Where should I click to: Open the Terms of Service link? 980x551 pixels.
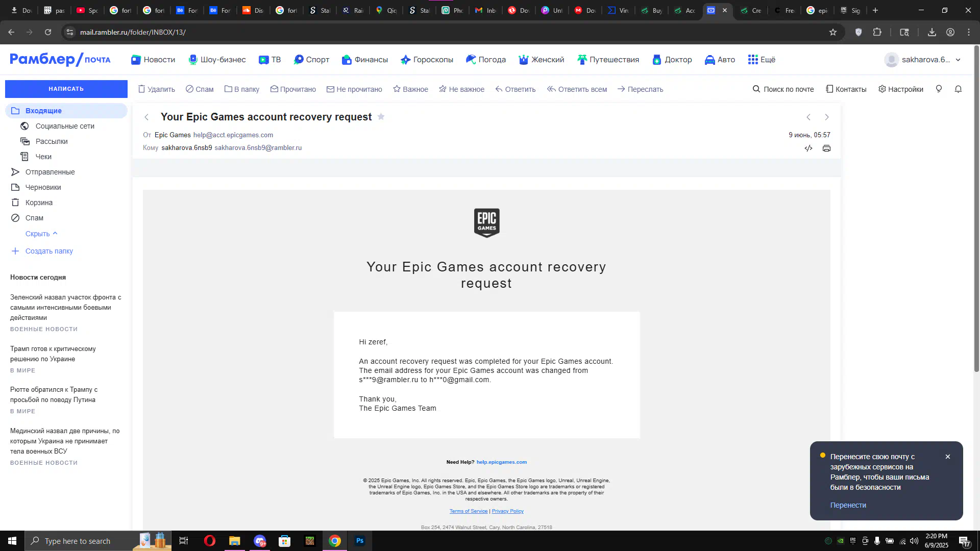click(x=469, y=511)
